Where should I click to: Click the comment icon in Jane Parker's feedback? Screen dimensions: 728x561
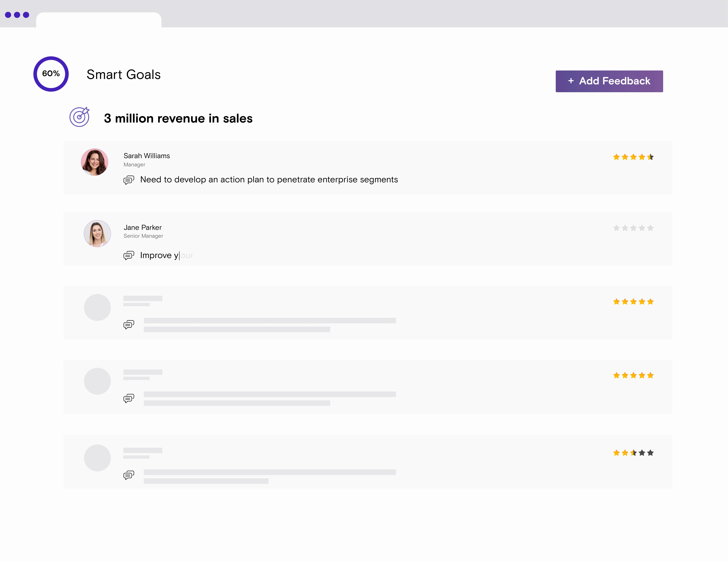pos(129,256)
